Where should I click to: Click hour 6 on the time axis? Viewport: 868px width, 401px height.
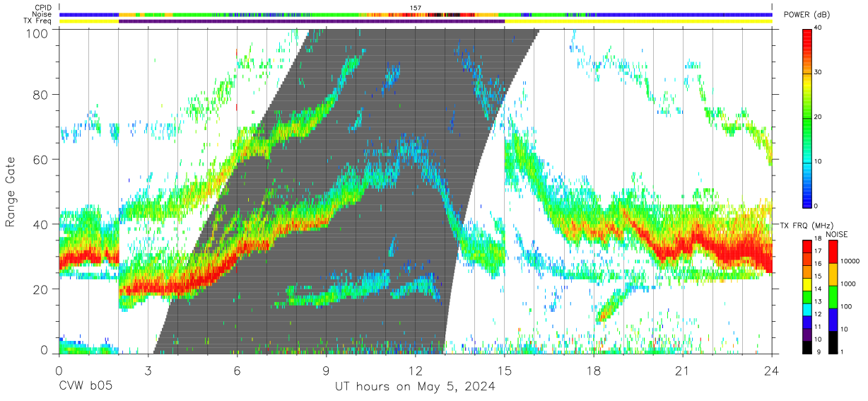[x=237, y=370]
